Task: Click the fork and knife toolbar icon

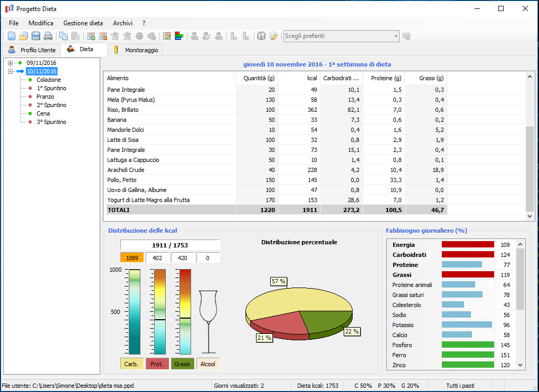Action: click(261, 36)
